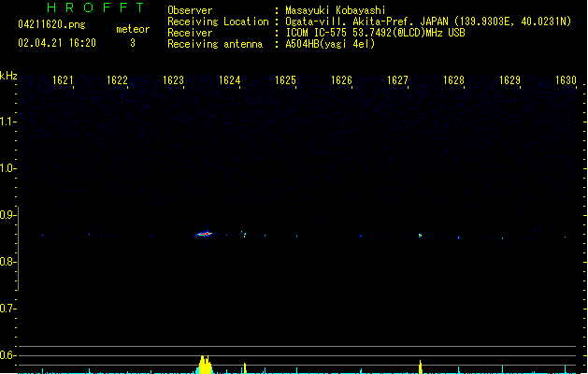Click the yellow intensity spike after 1624
The height and width of the screenshot is (374, 588).
245,368
